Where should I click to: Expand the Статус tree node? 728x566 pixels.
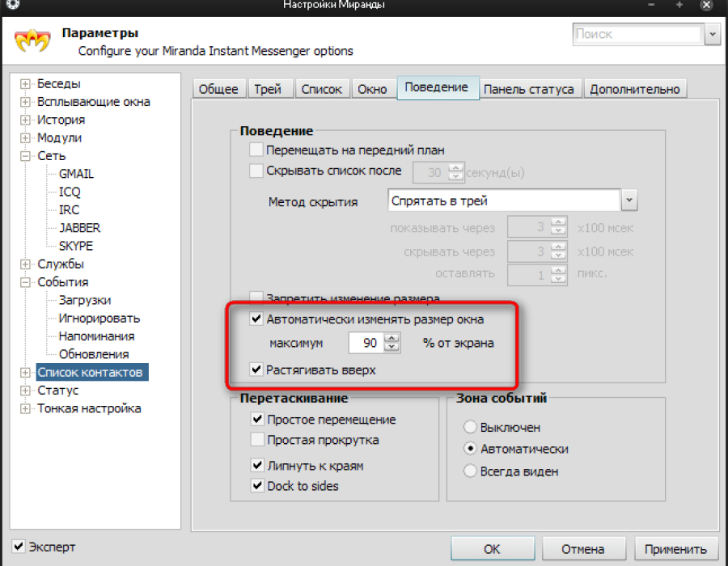(x=25, y=391)
